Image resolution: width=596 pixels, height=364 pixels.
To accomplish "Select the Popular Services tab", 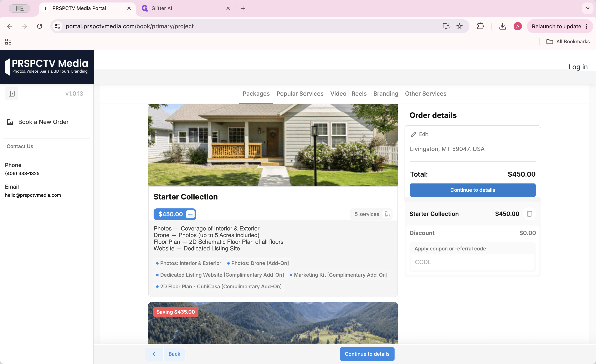I will (300, 94).
